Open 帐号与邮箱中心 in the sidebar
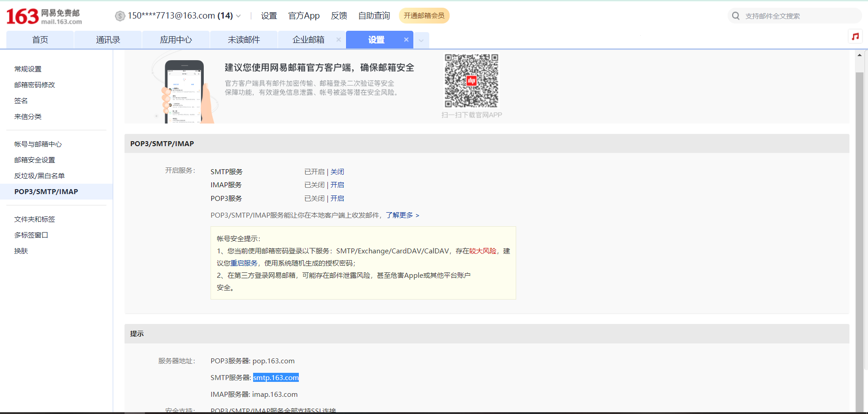The height and width of the screenshot is (414, 868). pyautogui.click(x=38, y=144)
